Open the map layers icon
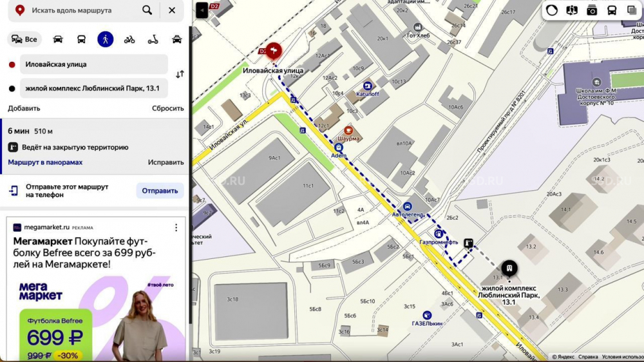The width and height of the screenshot is (644, 362). 632,10
